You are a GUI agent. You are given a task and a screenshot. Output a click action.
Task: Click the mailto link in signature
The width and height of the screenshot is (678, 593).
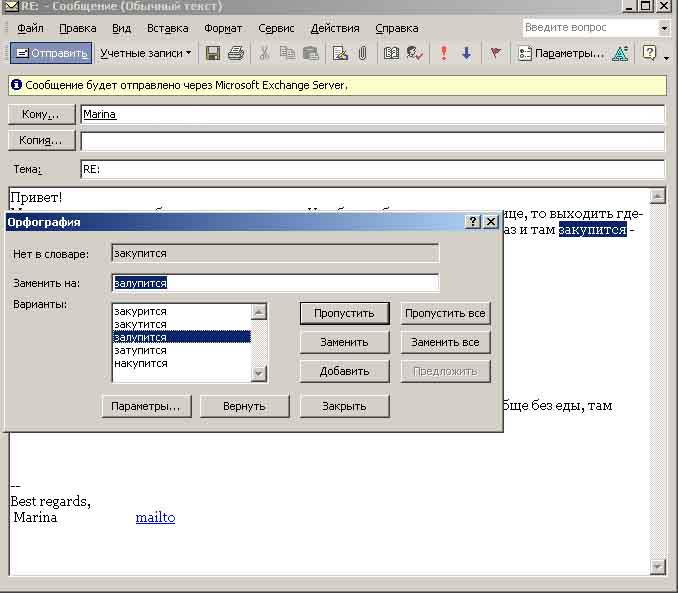(155, 517)
